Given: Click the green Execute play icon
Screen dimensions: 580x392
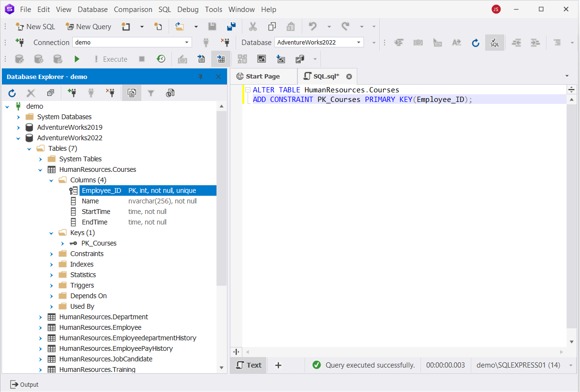Looking at the screenshot, I should pos(77,59).
